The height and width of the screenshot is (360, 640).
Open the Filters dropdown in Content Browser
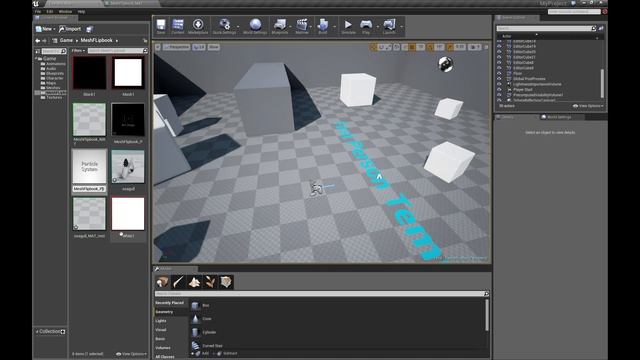tap(78, 51)
